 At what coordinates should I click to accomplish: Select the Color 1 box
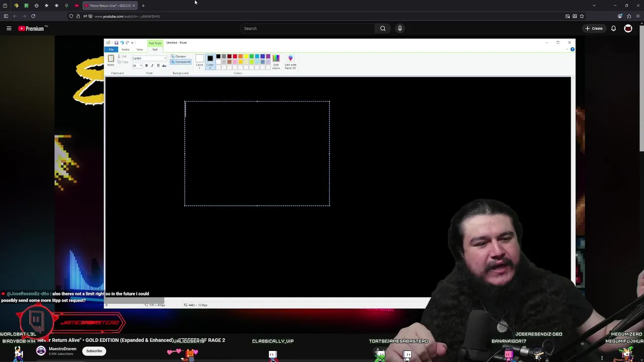click(200, 61)
